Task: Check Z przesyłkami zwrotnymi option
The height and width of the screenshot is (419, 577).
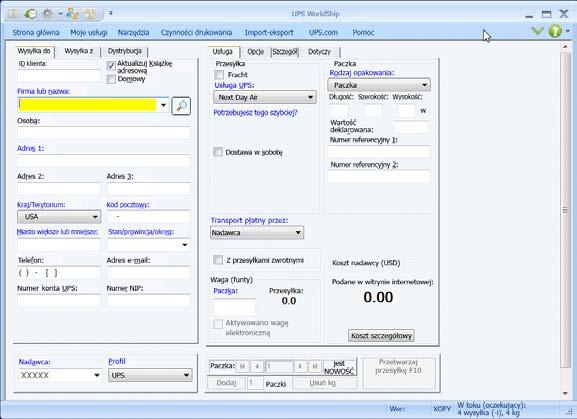Action: point(218,260)
